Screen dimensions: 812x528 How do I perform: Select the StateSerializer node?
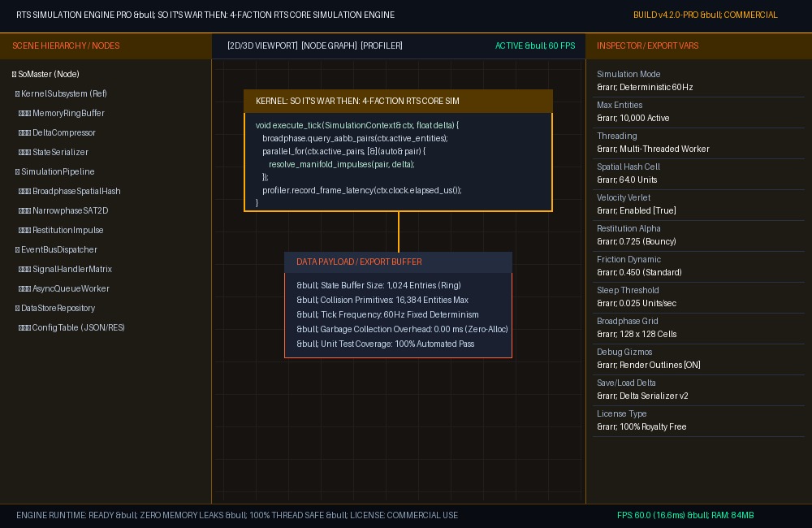(54, 153)
